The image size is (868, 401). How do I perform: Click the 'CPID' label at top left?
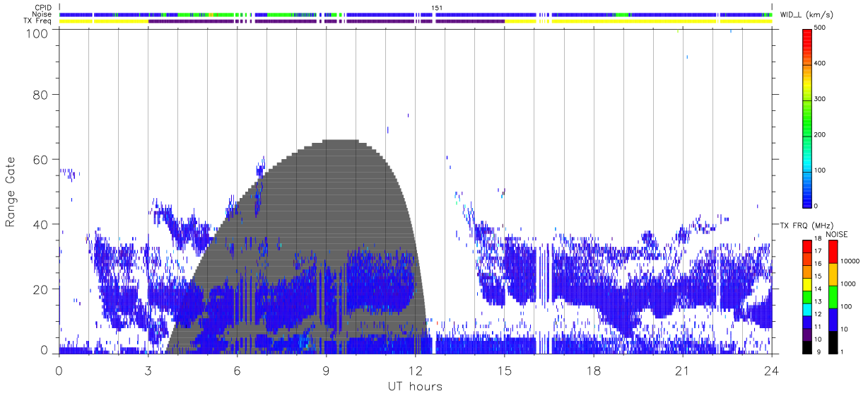point(43,8)
